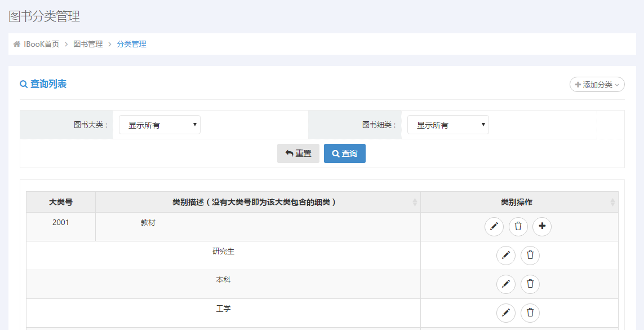Go to IBooK首页 breadcrumb
The image size is (644, 330).
pyautogui.click(x=41, y=44)
